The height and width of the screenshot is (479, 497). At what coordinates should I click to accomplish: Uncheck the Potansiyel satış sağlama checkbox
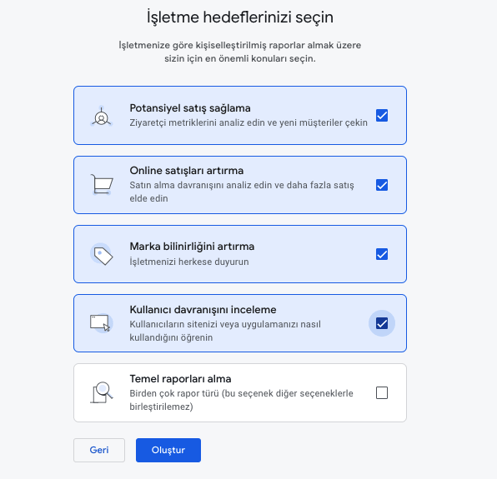click(382, 116)
